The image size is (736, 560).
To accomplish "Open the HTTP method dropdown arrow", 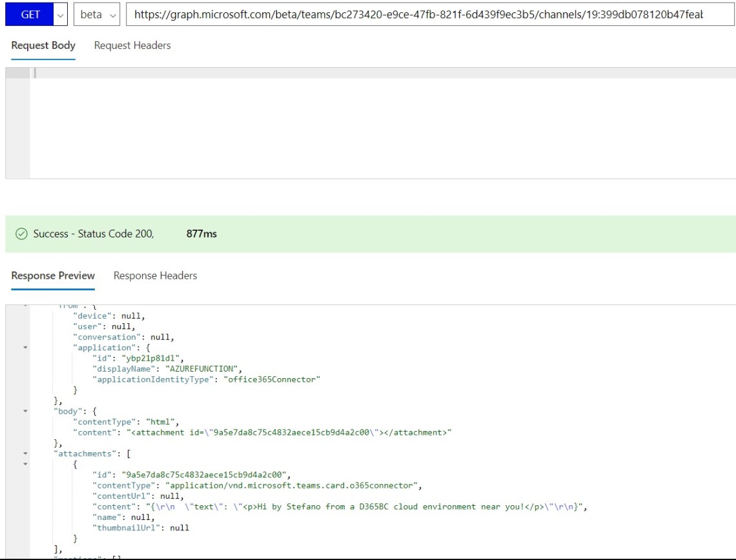I will click(60, 14).
